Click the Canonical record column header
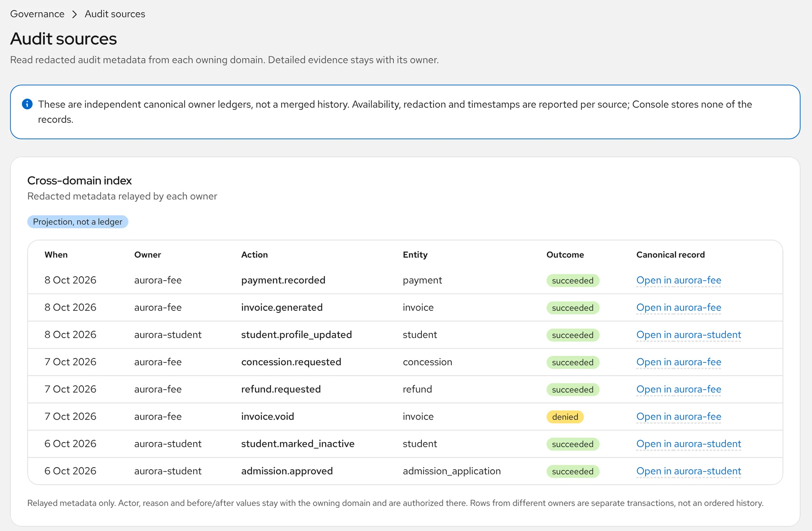 pos(670,255)
